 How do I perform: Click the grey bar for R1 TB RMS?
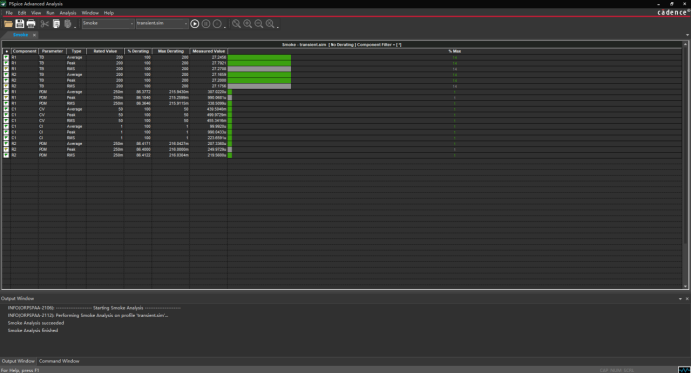click(x=259, y=69)
